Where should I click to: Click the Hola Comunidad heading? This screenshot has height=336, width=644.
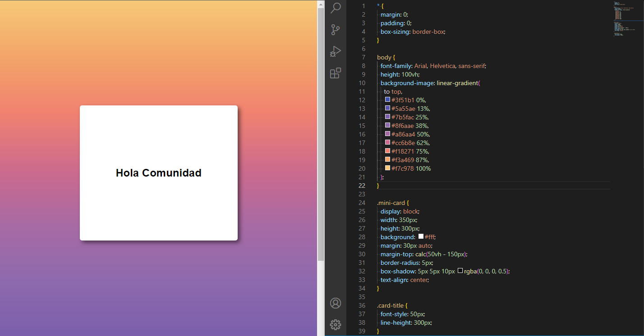point(159,173)
